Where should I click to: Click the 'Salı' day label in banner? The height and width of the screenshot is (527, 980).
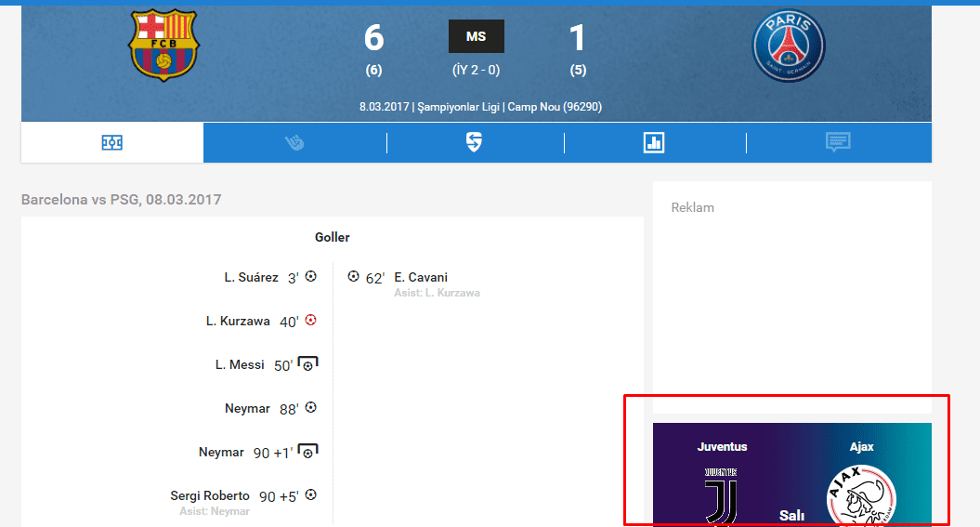[x=791, y=516]
